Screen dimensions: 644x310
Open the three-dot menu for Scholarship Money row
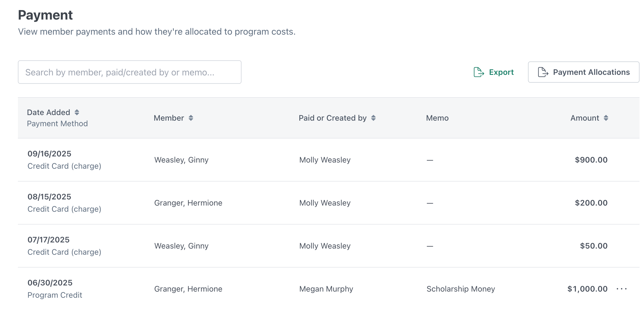[x=622, y=289]
